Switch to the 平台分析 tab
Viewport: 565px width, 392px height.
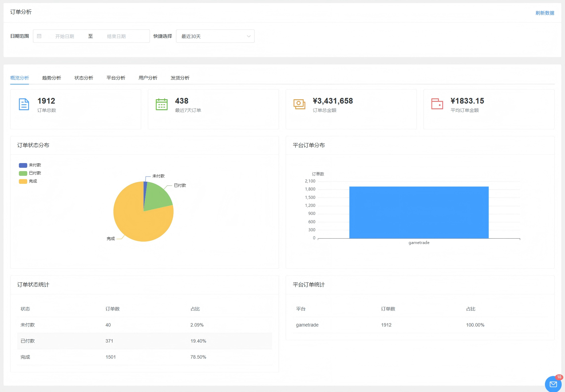[116, 78]
